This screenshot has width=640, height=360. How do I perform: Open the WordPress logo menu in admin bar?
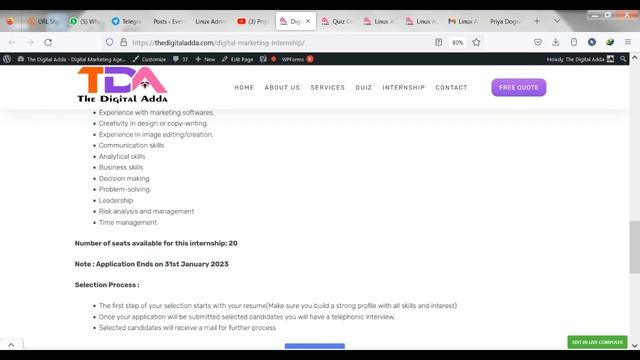pyautogui.click(x=7, y=59)
